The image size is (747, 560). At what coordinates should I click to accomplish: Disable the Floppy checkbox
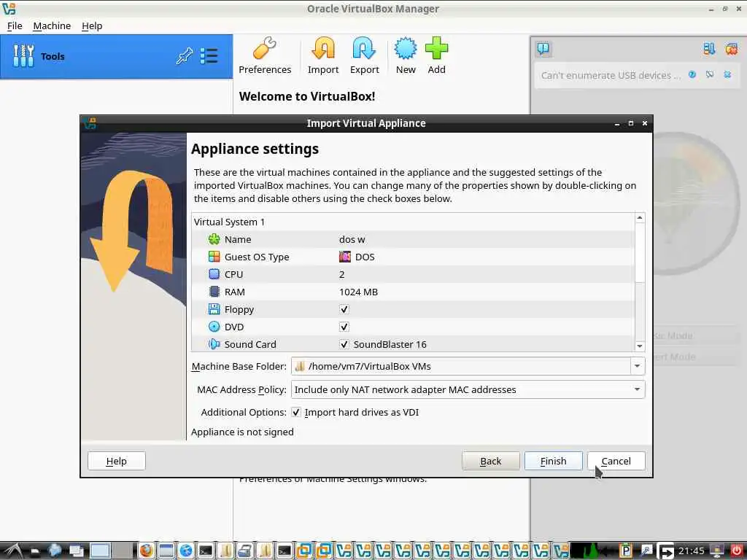[344, 309]
